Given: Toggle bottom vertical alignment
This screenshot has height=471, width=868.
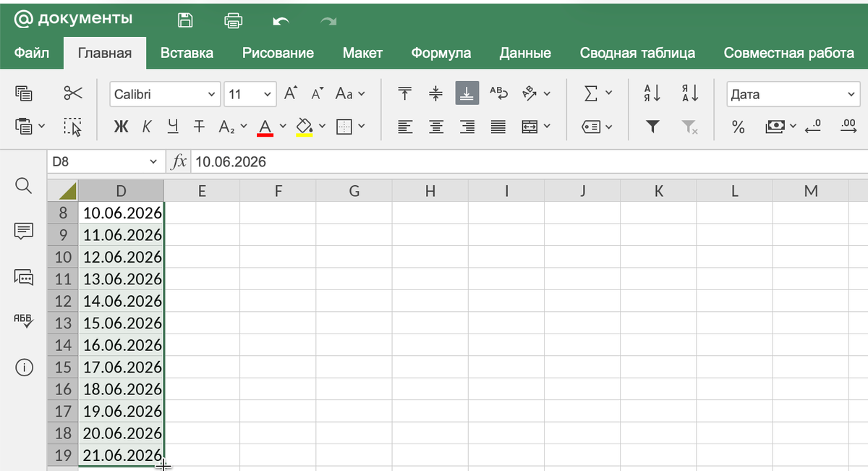Looking at the screenshot, I should tap(467, 93).
